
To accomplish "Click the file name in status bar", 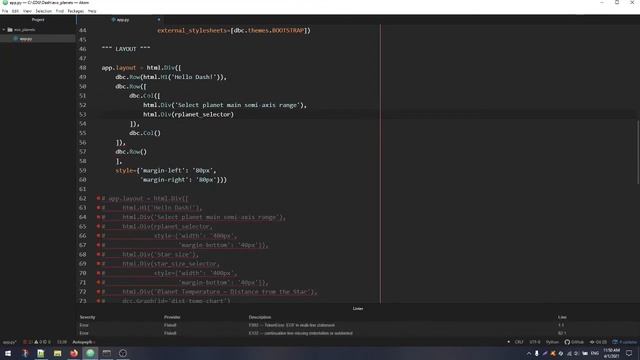I will pyautogui.click(x=9, y=342).
